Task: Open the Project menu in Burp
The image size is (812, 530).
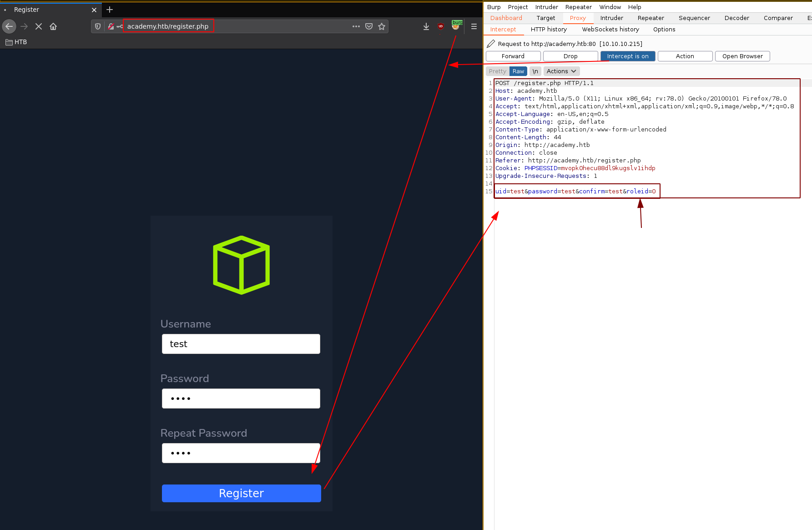Action: coord(518,7)
